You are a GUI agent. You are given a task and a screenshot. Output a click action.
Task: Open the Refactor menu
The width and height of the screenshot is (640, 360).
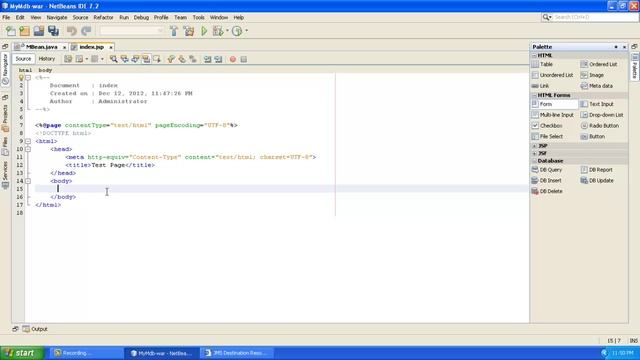103,18
